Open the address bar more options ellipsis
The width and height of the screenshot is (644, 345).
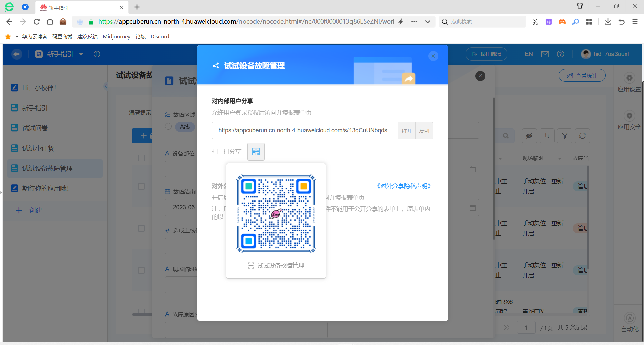point(414,22)
